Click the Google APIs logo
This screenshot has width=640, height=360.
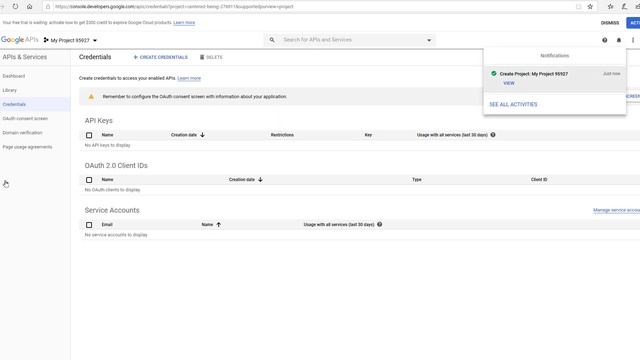pyautogui.click(x=19, y=40)
